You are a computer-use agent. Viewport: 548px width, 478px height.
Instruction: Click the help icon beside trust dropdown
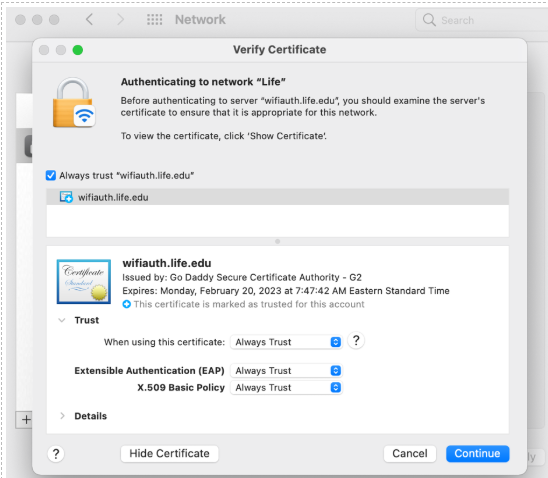[356, 340]
